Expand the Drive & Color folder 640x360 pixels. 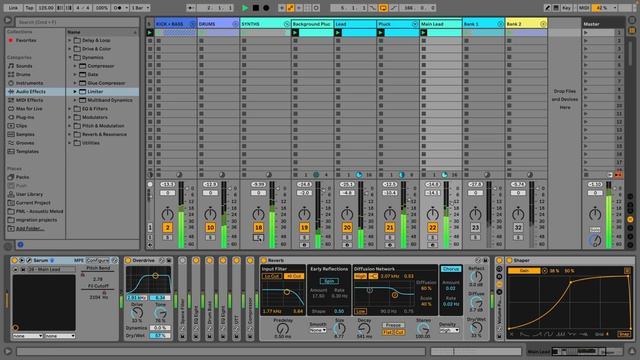(70, 49)
